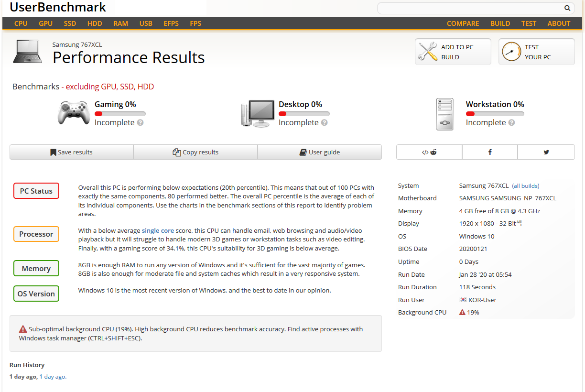
Task: Open the USB menu
Action: pyautogui.click(x=146, y=23)
